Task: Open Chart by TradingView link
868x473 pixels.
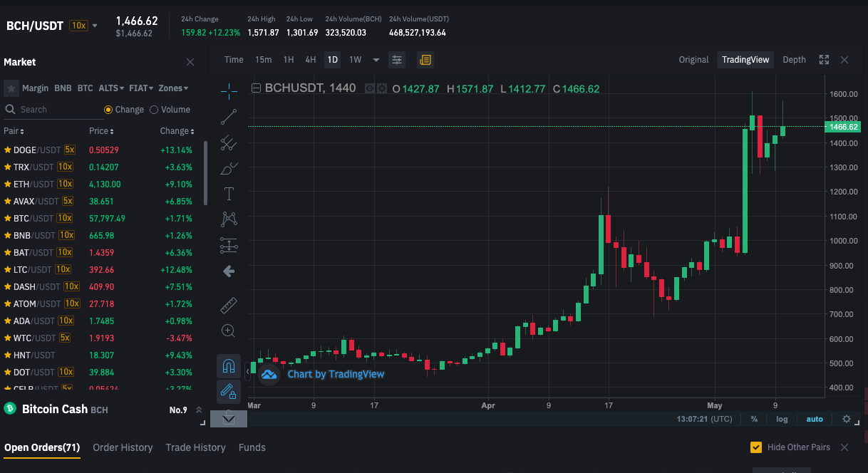Action: tap(336, 374)
